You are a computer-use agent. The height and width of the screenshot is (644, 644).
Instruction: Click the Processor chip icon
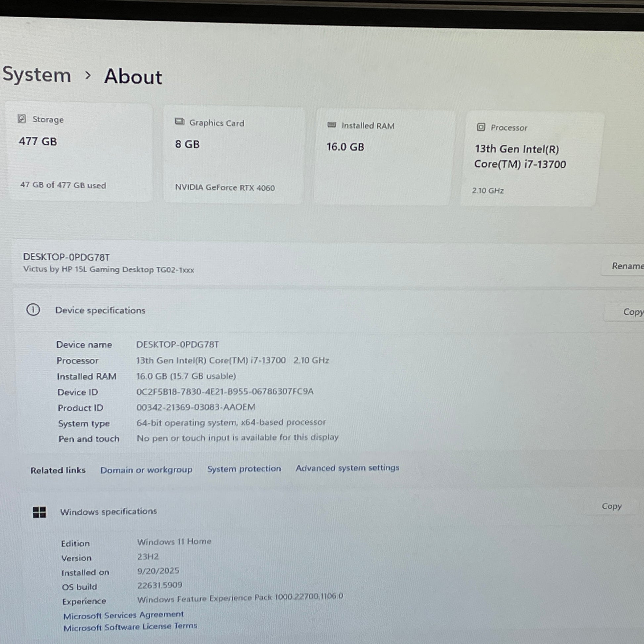pyautogui.click(x=481, y=127)
